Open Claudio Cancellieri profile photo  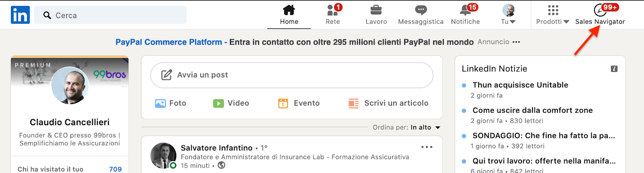70,86
